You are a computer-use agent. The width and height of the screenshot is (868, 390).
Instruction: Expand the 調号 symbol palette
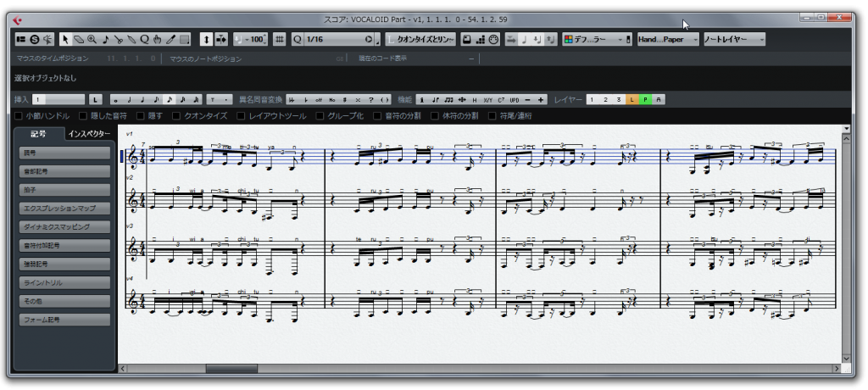coord(64,153)
